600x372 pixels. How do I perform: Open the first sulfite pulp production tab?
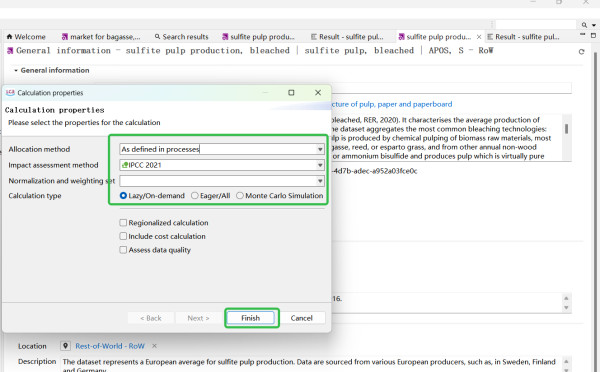[259, 37]
